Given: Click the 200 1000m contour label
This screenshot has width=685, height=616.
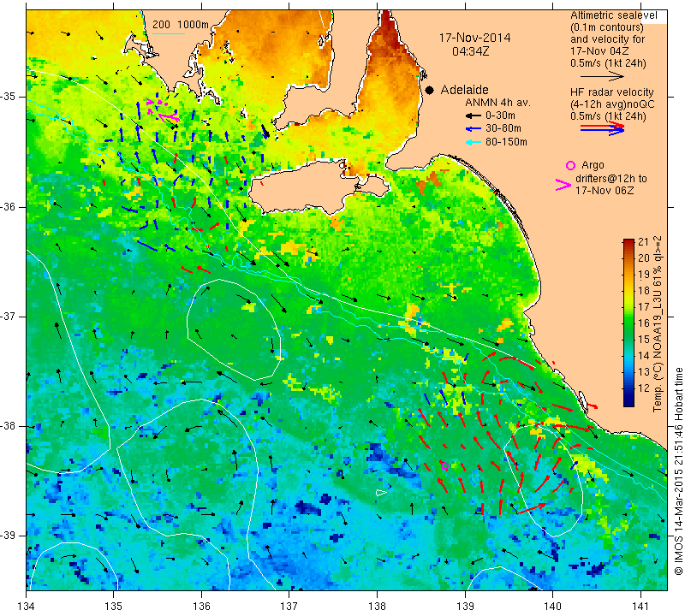Looking at the screenshot, I should click(x=181, y=25).
